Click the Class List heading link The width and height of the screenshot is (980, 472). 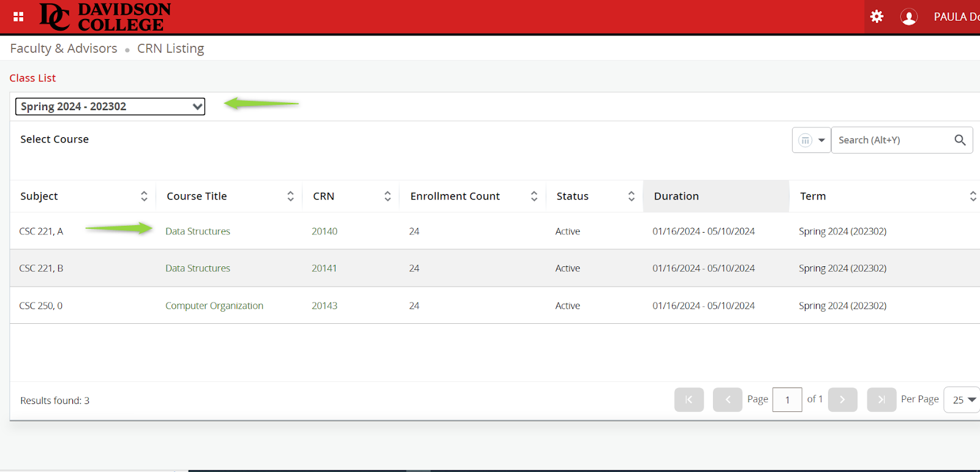pos(32,78)
